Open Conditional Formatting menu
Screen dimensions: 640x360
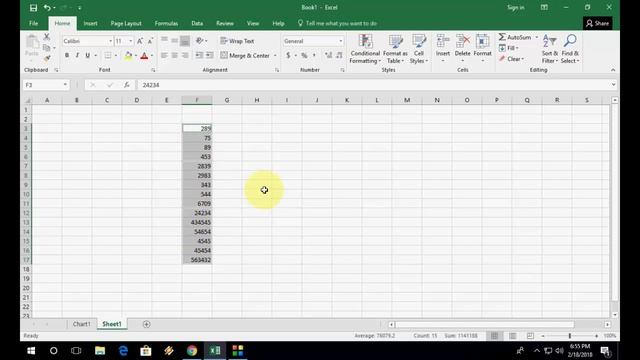coord(365,49)
